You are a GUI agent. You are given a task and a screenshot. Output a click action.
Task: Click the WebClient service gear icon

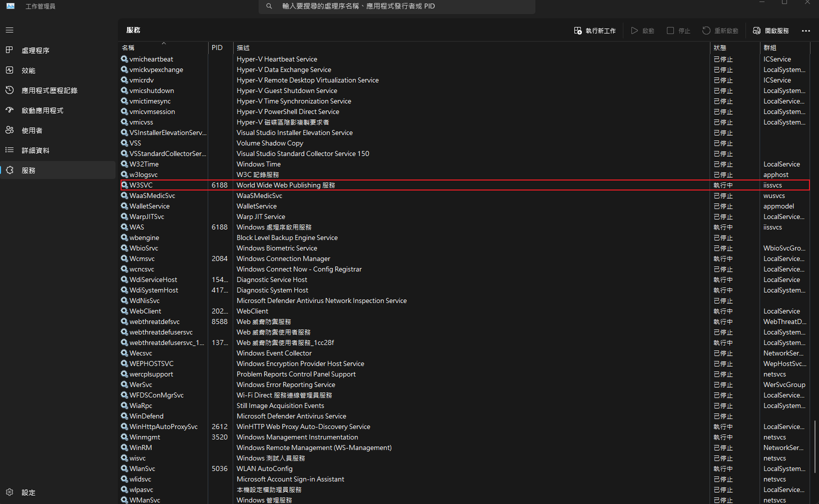coord(125,311)
